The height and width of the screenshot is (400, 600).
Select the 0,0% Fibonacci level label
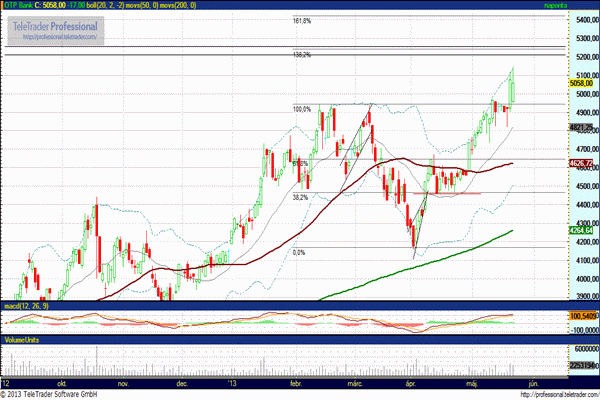pyautogui.click(x=299, y=253)
